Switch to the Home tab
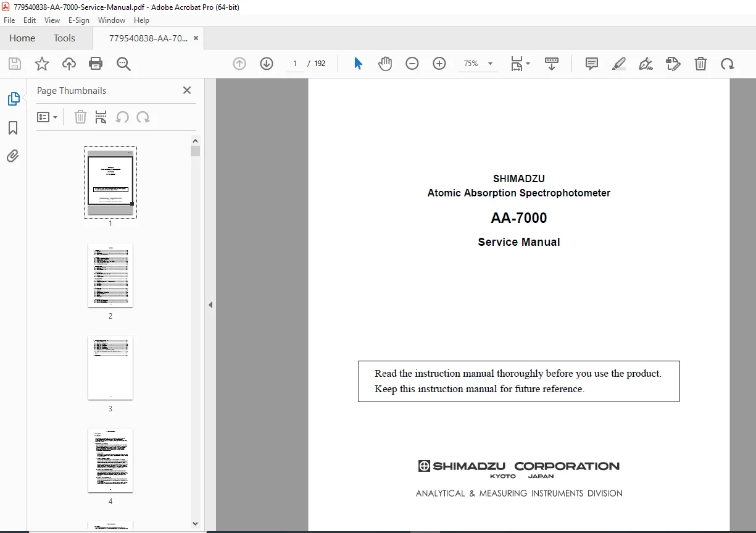Screen dimensions: 756x533 22,38
